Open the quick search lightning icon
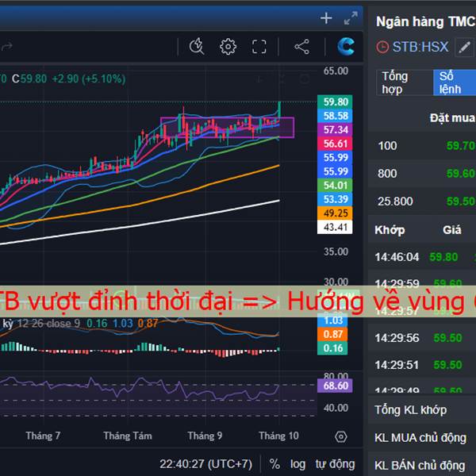Image resolution: width=476 pixels, height=476 pixels. 197,47
